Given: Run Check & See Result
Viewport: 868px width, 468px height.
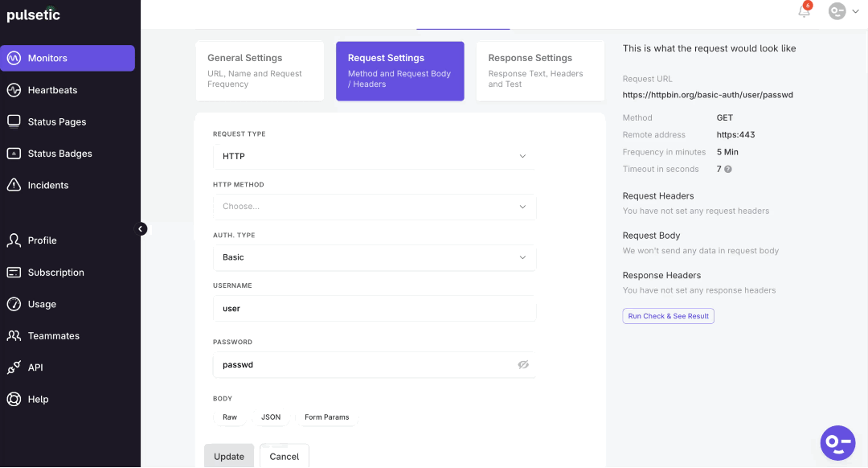Looking at the screenshot, I should pyautogui.click(x=668, y=315).
